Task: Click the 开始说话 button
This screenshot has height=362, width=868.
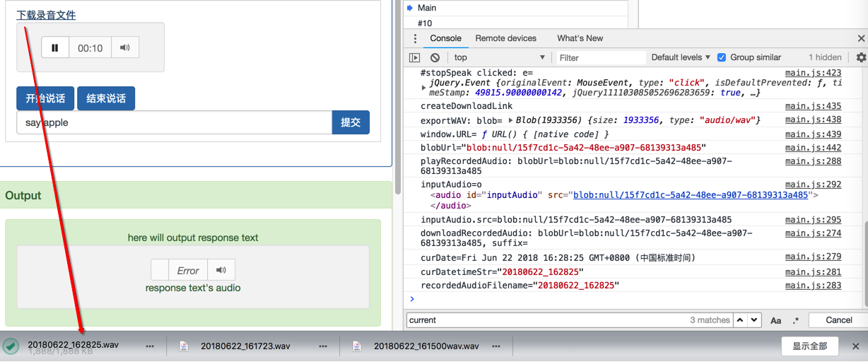Action: pyautogui.click(x=45, y=98)
